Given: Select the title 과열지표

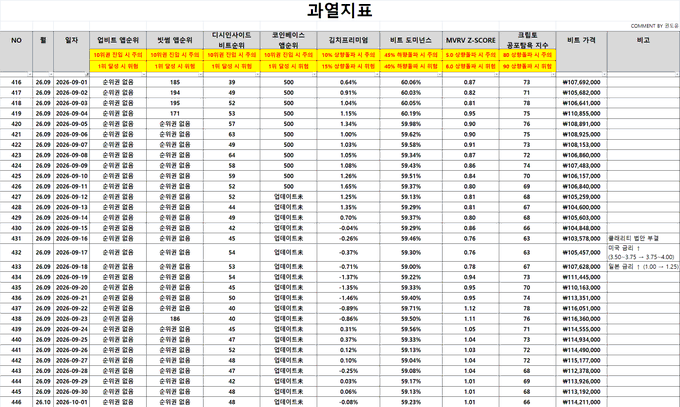Looking at the screenshot, I should click(x=340, y=10).
